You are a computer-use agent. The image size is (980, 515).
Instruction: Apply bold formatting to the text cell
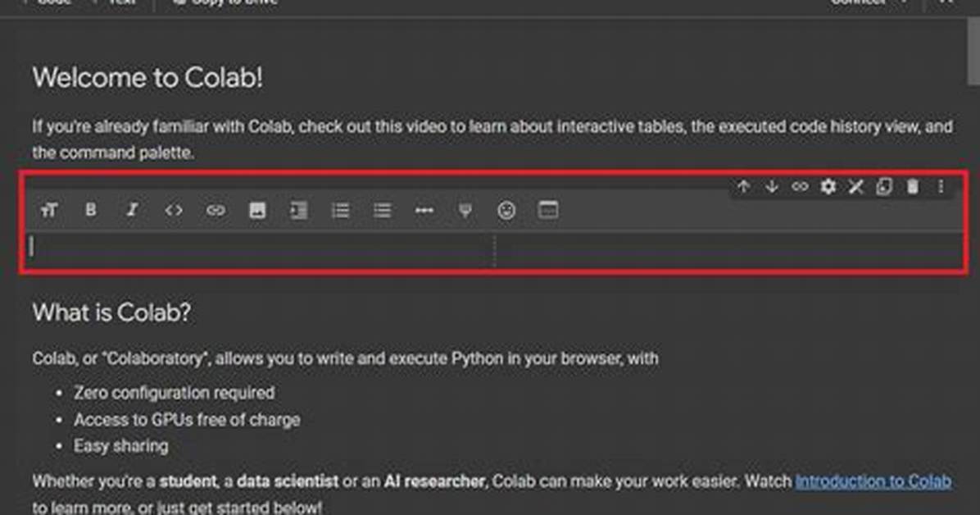click(91, 210)
